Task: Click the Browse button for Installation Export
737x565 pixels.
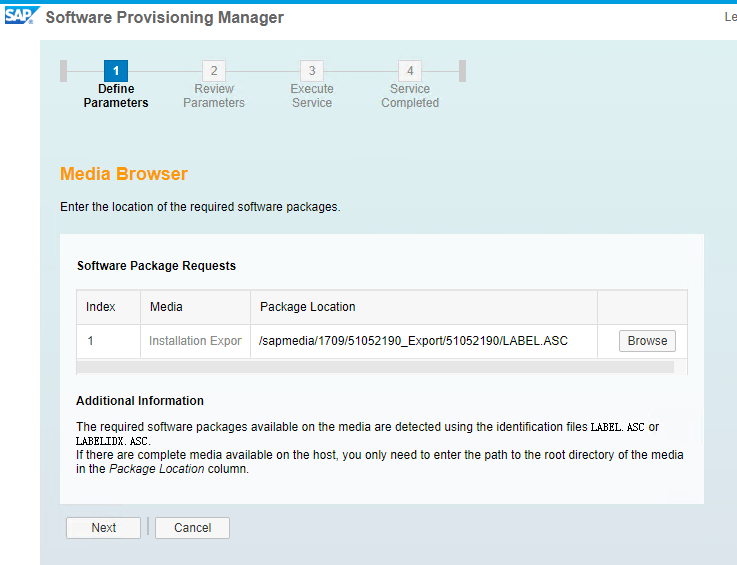Action: [x=647, y=341]
